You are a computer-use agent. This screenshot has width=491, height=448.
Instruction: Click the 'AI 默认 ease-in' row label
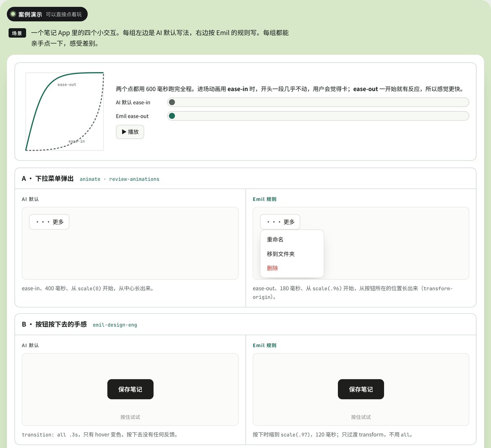pyautogui.click(x=133, y=102)
